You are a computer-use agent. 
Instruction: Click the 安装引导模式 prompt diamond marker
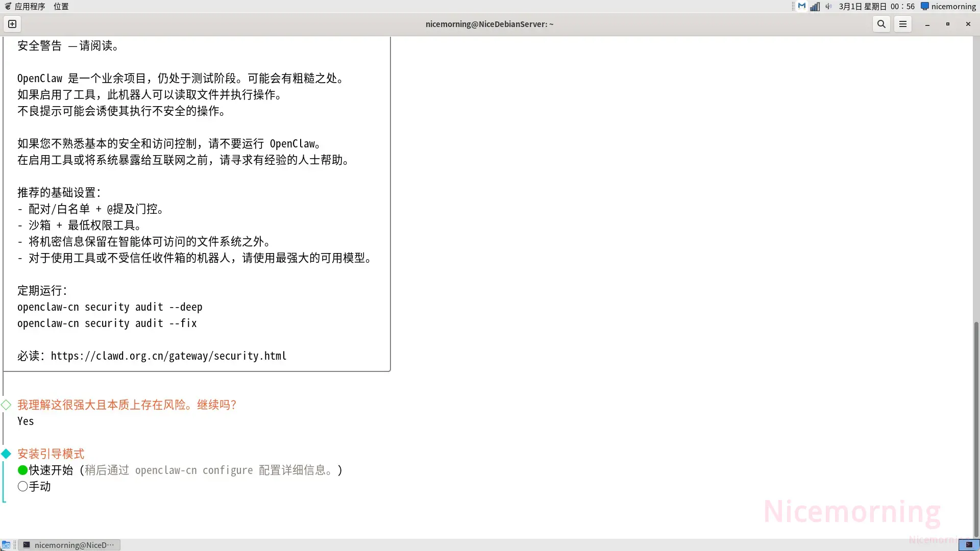(x=6, y=454)
